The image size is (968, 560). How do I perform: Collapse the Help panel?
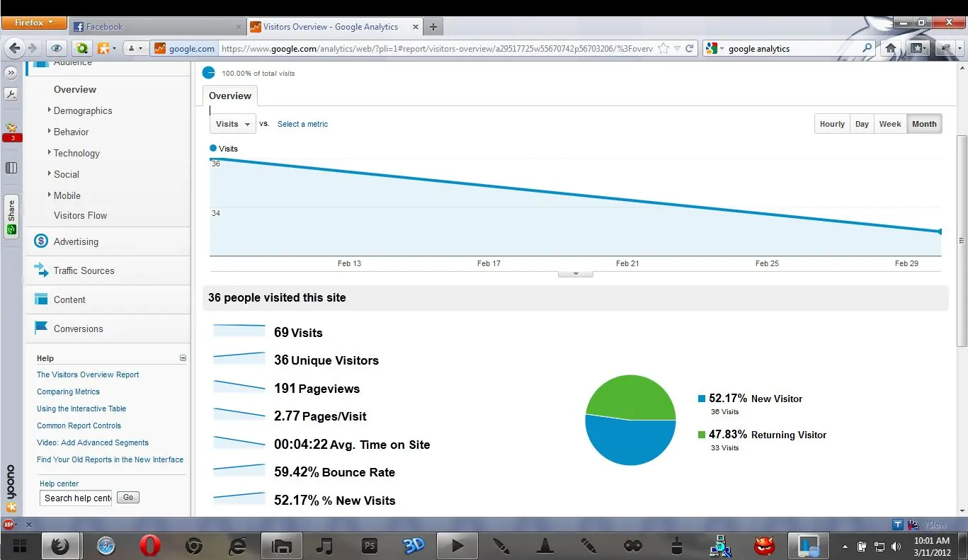pyautogui.click(x=183, y=358)
